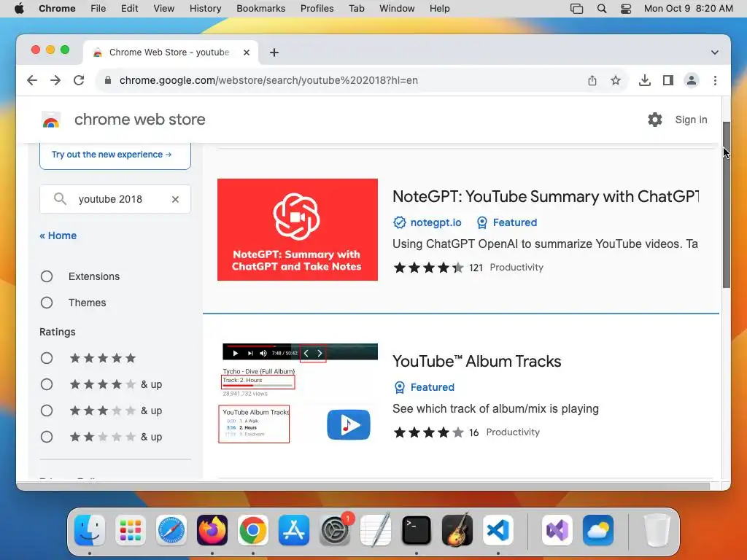Image resolution: width=747 pixels, height=560 pixels.
Task: Open Control Center in menu bar
Action: [x=625, y=8]
